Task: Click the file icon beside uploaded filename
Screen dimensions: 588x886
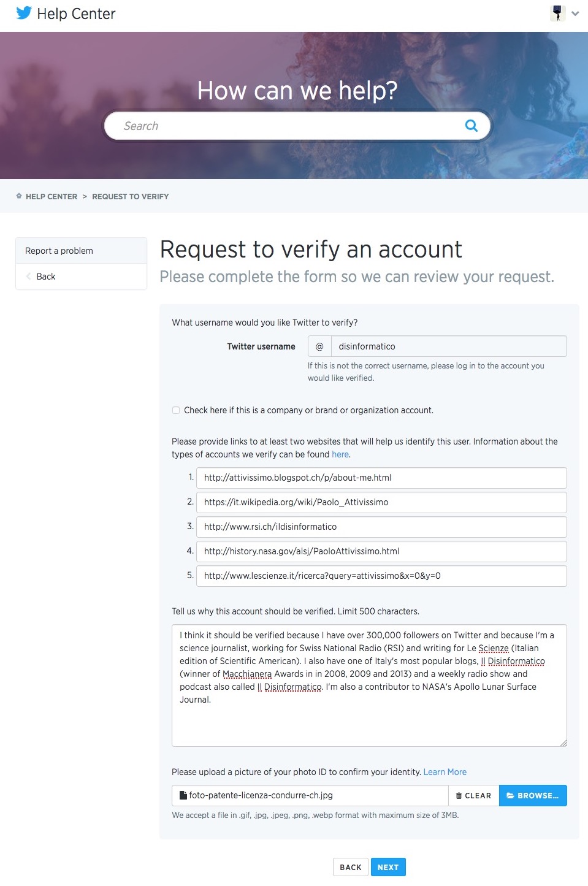Action: click(183, 795)
